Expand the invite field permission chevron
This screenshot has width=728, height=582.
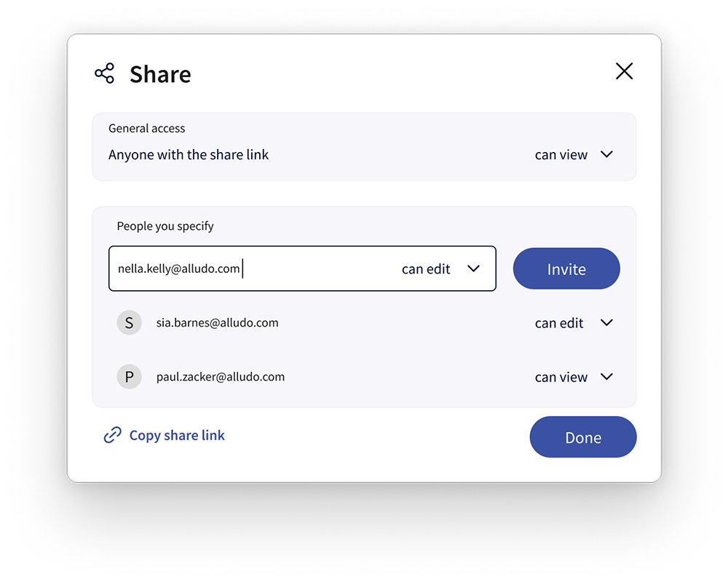(473, 268)
